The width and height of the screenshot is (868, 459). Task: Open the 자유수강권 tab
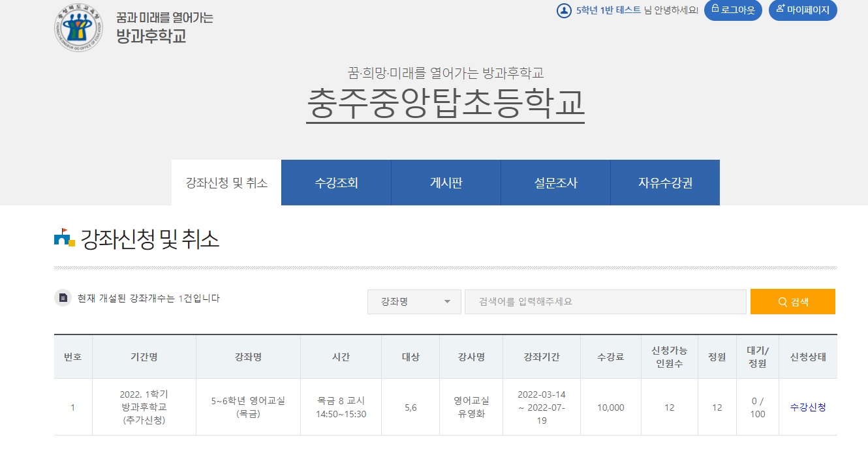[665, 183]
